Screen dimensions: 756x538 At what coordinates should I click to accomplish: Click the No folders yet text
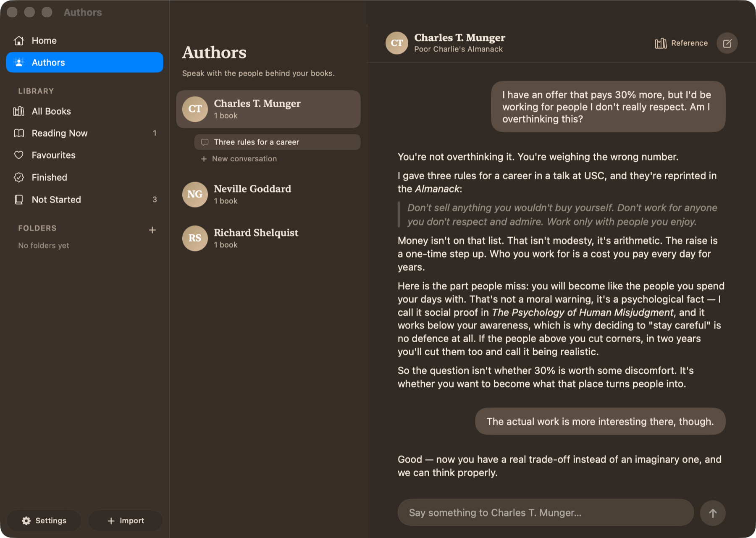click(x=44, y=246)
